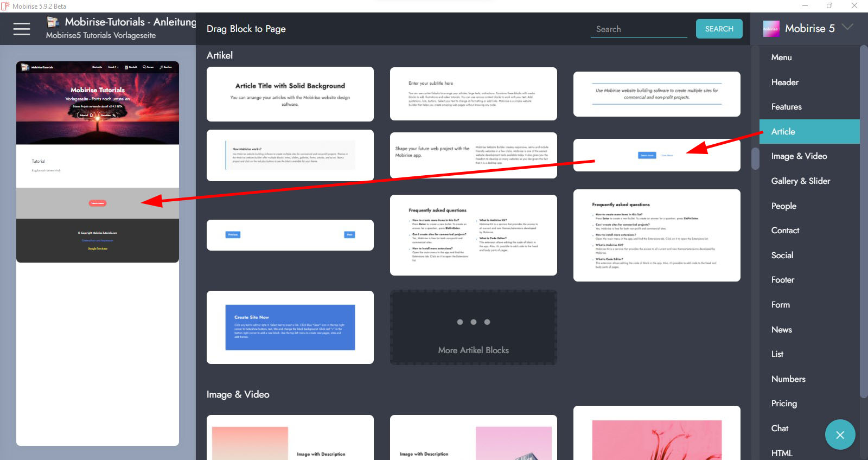
Task: Pick the single-column 'Frequently asked questions' block
Action: 657,235
